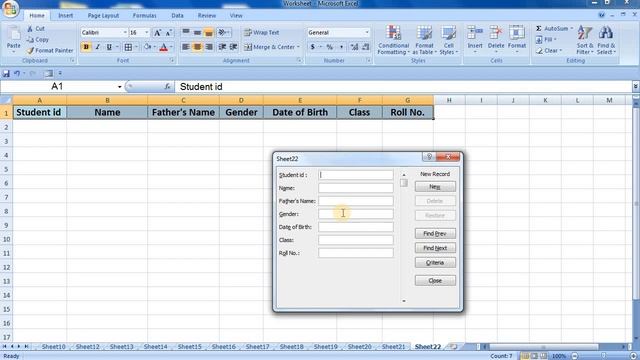Toggle Italic formatting
The image size is (640, 360).
coord(98,47)
